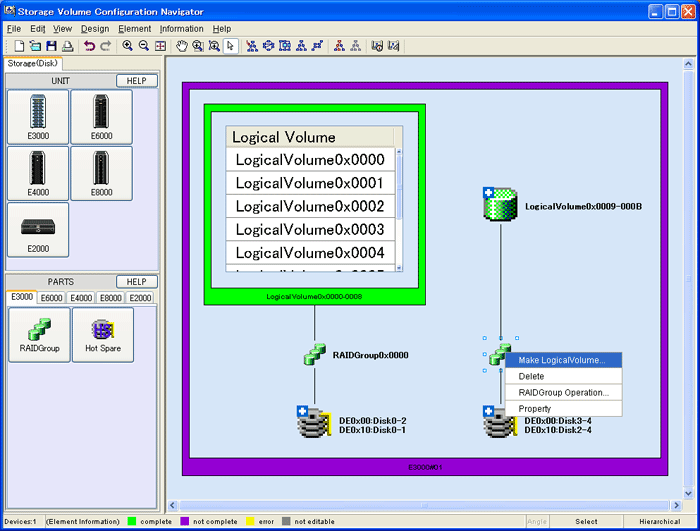Choose Make LogicalVolume... from context menu
700x531 pixels.
(564, 360)
